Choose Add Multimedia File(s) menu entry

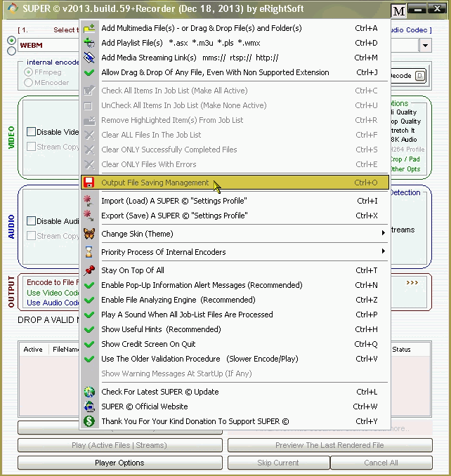pyautogui.click(x=235, y=28)
